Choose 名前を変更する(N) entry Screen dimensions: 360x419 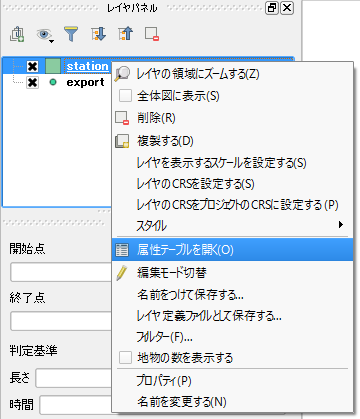click(232, 401)
